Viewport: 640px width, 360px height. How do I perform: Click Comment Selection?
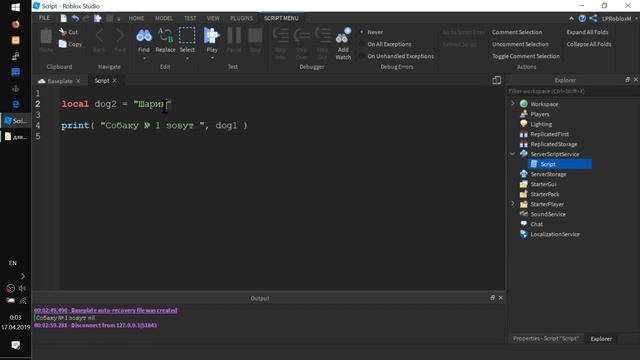(x=517, y=32)
